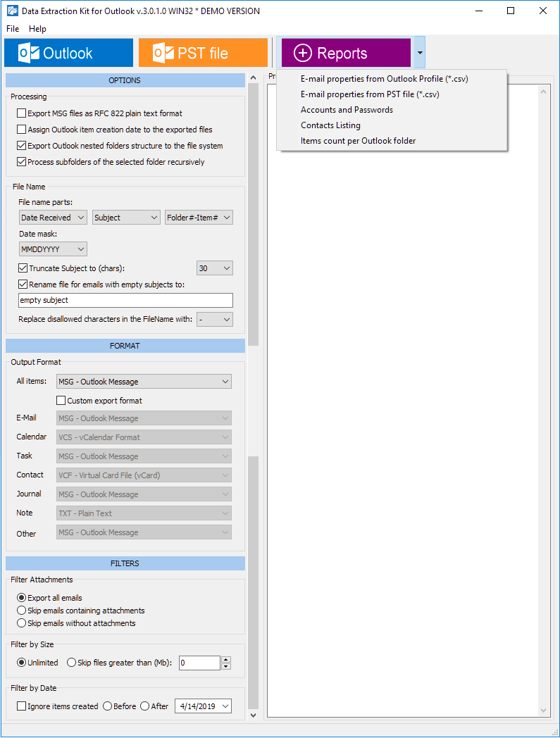Screen dimensions: 560x738
Task: Click log pane scroll down arrow
Action: tap(544, 711)
